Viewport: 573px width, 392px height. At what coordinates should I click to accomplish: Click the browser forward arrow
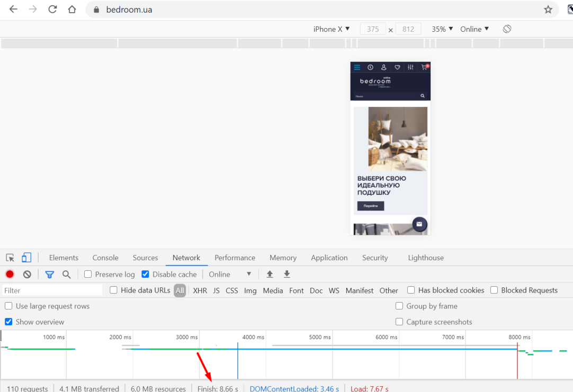tap(33, 10)
